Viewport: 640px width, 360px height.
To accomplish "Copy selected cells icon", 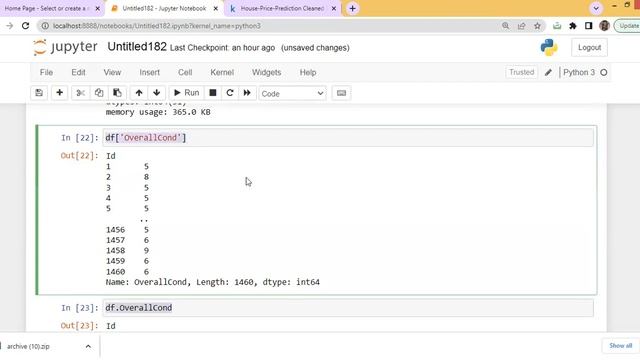I will click(99, 93).
